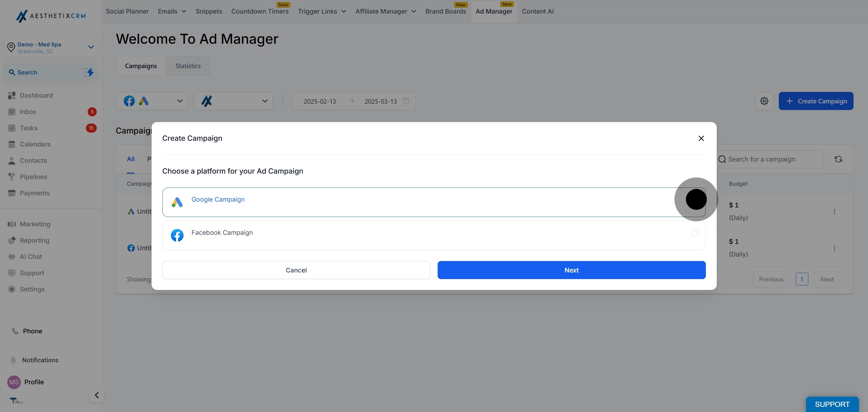The height and width of the screenshot is (412, 868).
Task: Click the Create Campaign button
Action: (x=816, y=101)
